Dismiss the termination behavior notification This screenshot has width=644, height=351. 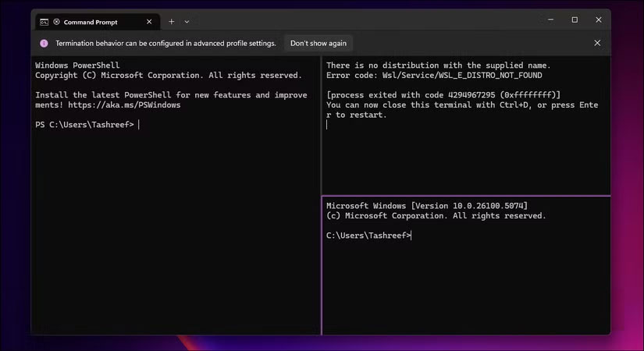tap(597, 43)
